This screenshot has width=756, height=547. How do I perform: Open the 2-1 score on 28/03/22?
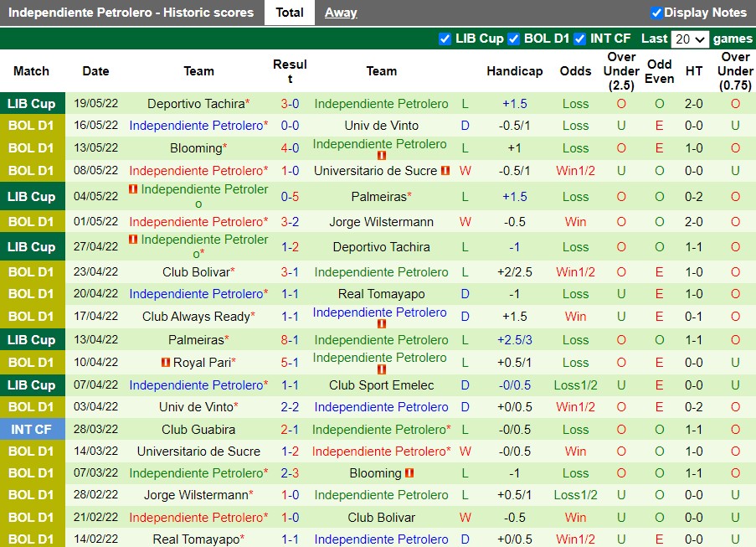290,429
